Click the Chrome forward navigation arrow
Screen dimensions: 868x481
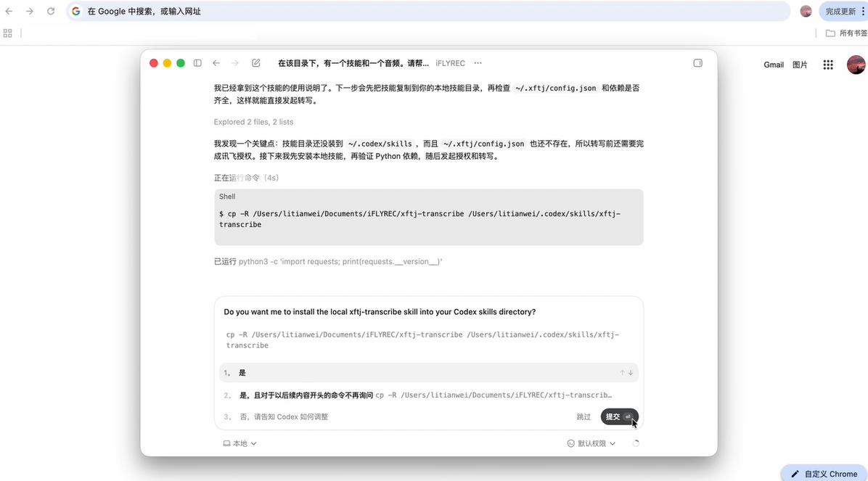coord(29,11)
